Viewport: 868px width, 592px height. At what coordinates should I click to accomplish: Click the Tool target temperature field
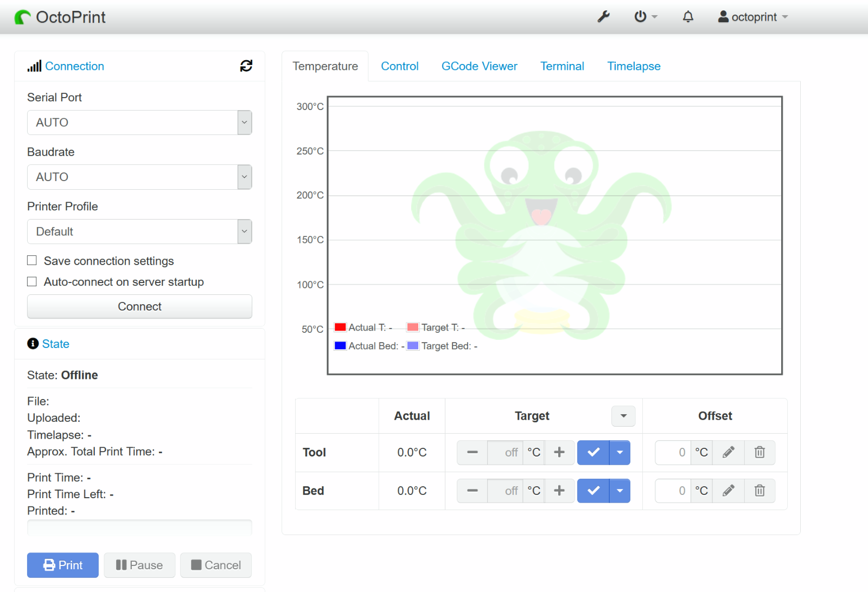(505, 452)
